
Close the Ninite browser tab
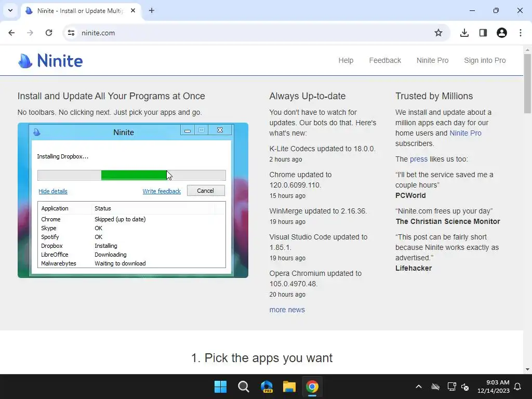pyautogui.click(x=133, y=10)
